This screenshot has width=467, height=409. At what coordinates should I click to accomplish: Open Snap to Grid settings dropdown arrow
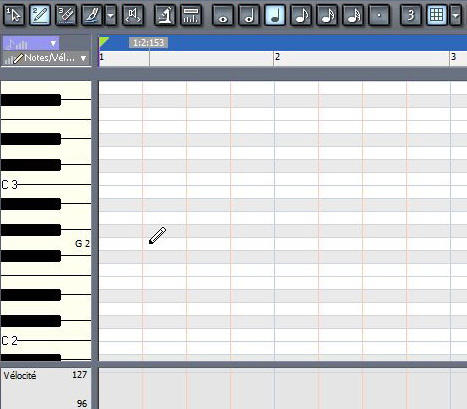456,15
